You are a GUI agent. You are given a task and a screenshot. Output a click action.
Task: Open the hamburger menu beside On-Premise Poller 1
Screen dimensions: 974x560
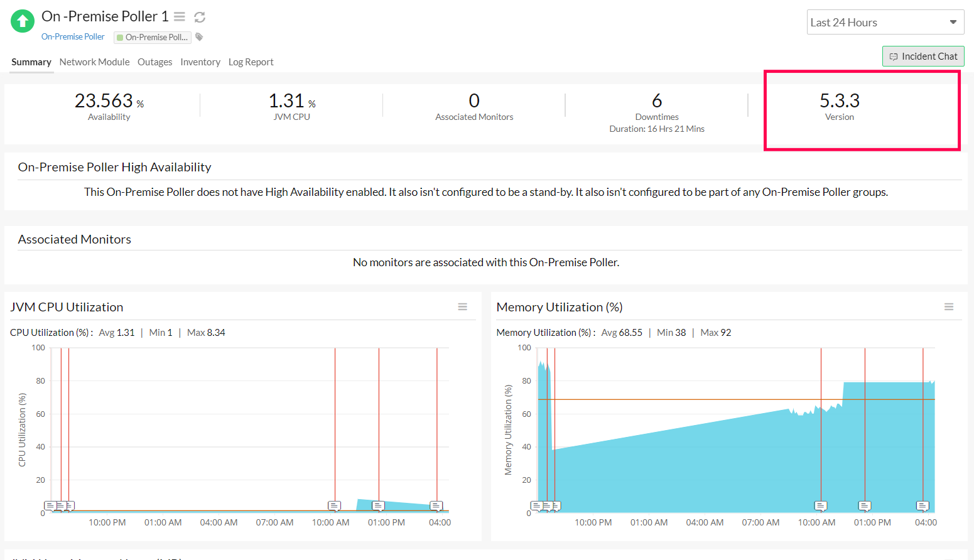pyautogui.click(x=180, y=17)
